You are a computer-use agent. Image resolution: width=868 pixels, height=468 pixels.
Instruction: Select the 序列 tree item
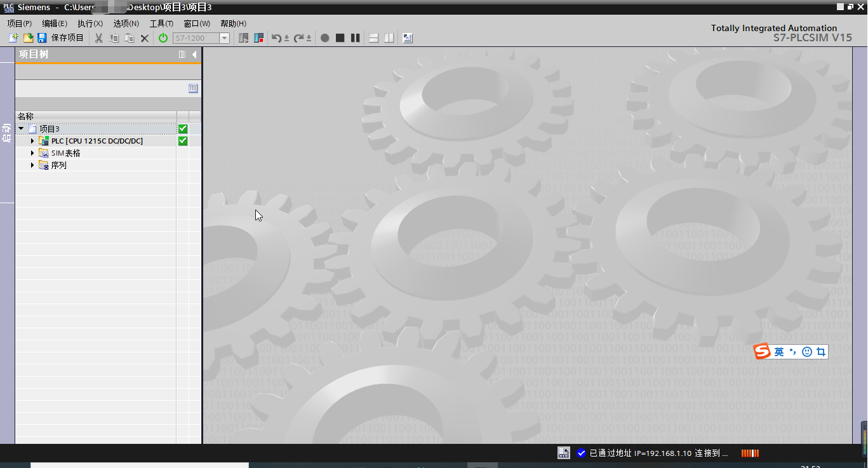pos(59,165)
